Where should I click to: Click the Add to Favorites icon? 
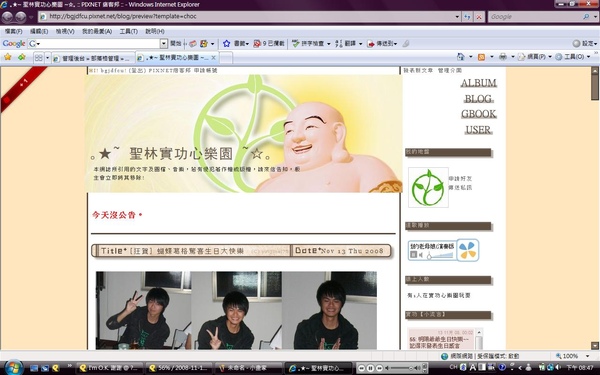(21, 57)
